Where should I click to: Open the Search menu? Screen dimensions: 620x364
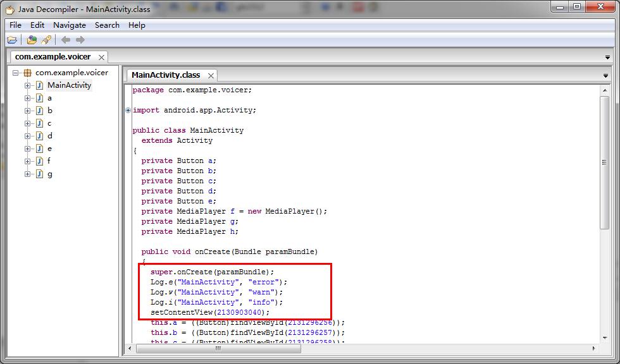107,25
